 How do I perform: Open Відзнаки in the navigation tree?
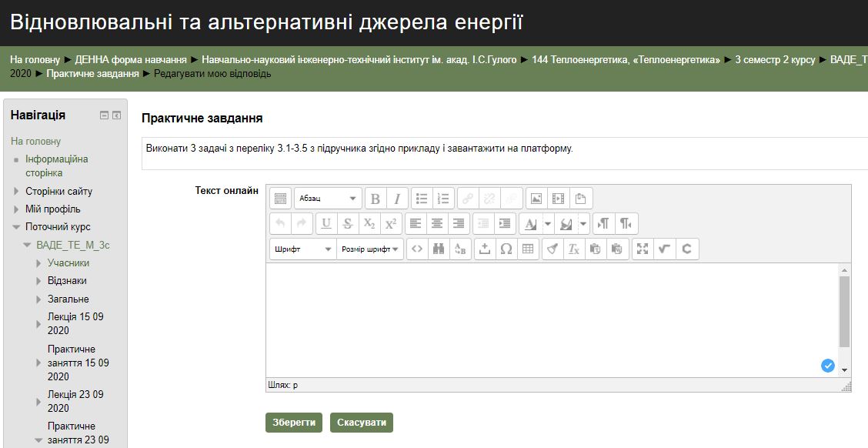click(x=67, y=280)
